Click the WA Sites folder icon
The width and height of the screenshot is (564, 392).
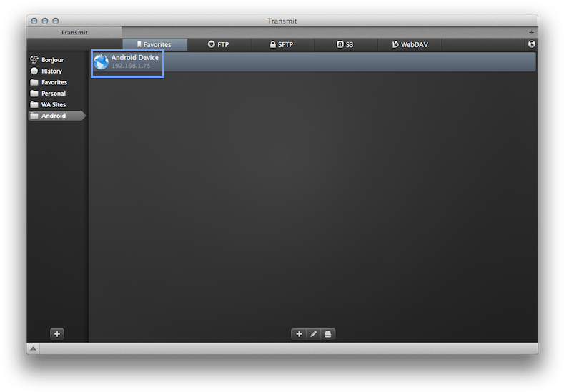click(x=34, y=104)
